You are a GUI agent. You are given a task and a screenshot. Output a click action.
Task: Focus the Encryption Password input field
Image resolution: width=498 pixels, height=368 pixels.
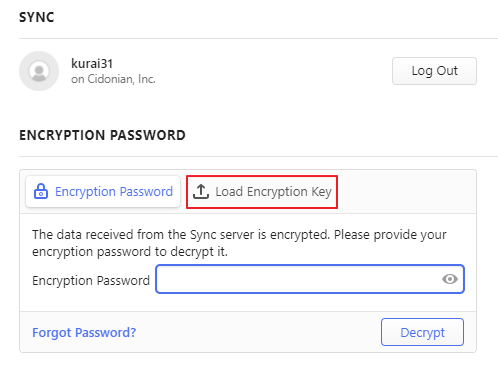[310, 279]
